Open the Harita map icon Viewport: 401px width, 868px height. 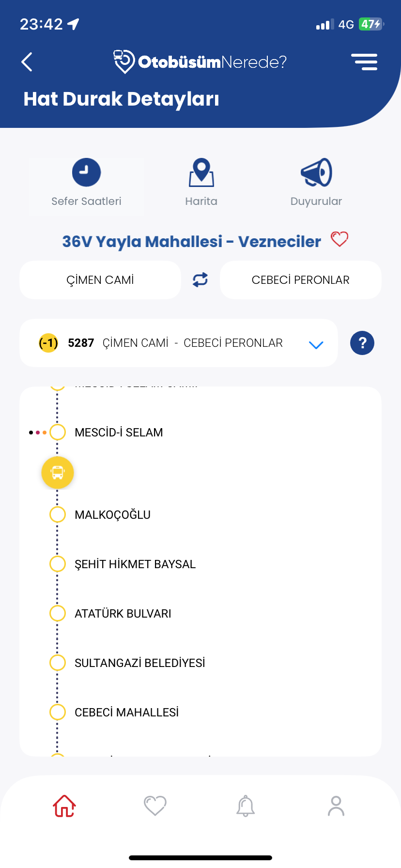coord(201,172)
